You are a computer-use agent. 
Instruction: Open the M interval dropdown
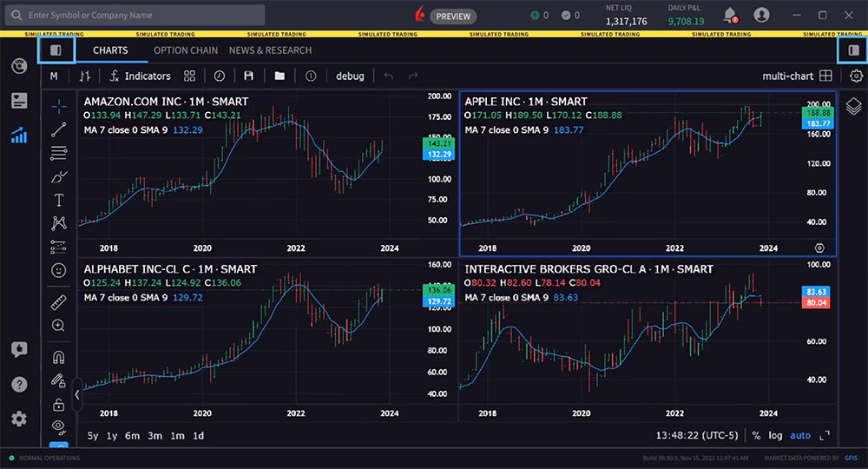click(x=54, y=76)
